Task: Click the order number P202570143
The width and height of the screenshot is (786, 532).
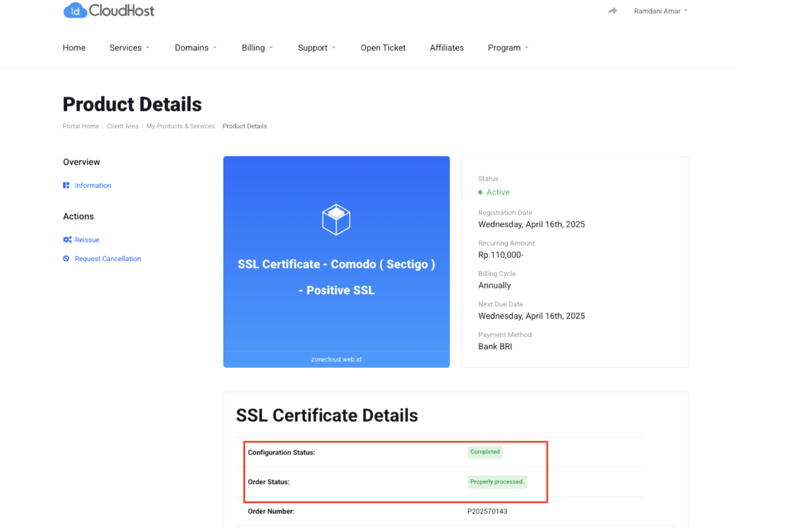Action: coord(487,511)
